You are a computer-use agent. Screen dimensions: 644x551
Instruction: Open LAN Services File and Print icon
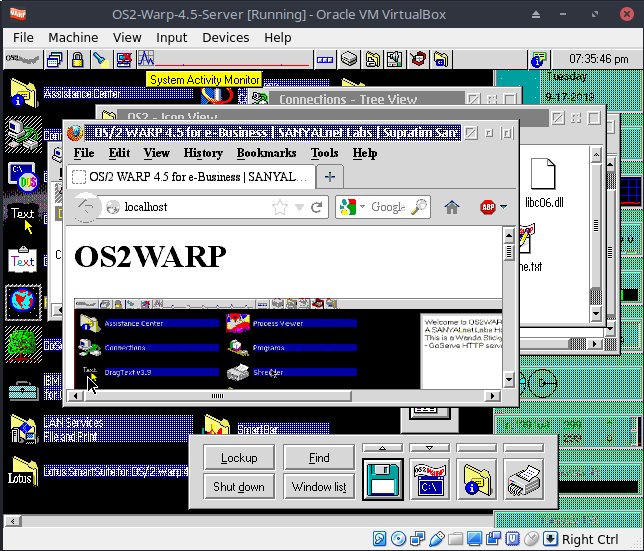pos(23,428)
